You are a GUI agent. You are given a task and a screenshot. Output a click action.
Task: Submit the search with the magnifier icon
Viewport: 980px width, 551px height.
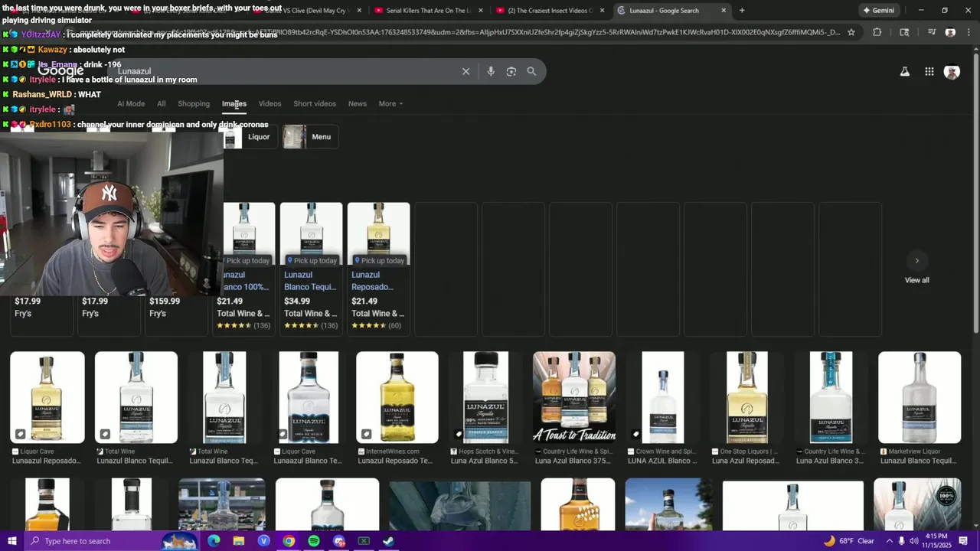(531, 71)
